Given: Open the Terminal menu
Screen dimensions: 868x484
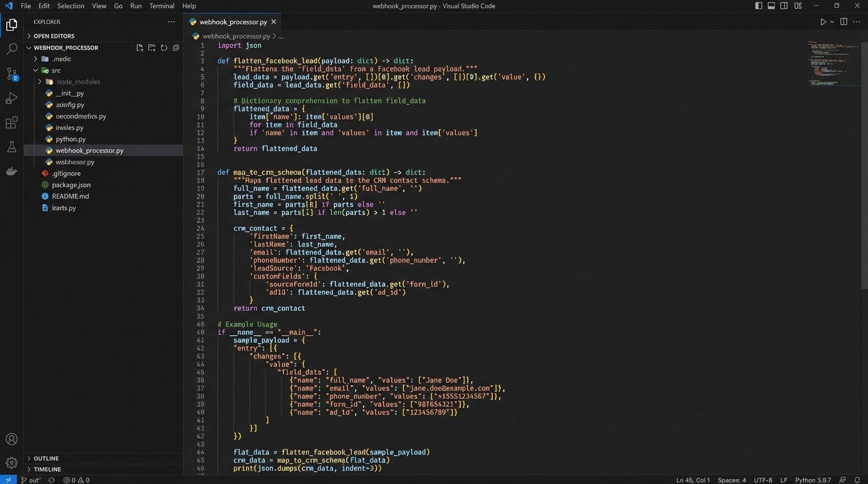Looking at the screenshot, I should click(161, 6).
